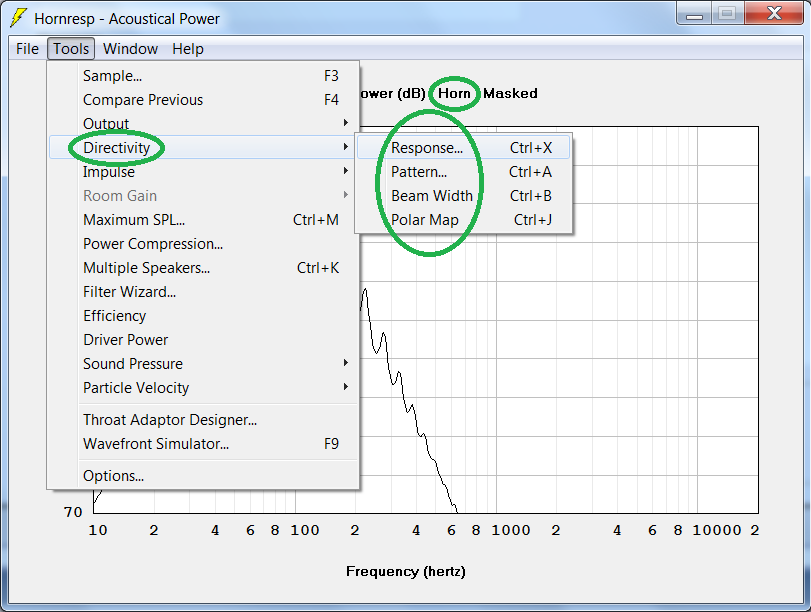Open the Directivity submenu entry

coord(203,147)
